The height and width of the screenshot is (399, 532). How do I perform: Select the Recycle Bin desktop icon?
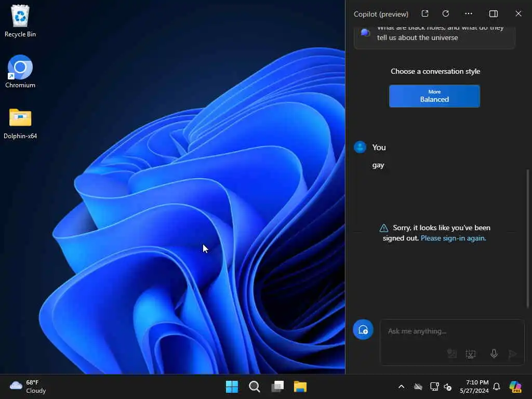(x=20, y=21)
